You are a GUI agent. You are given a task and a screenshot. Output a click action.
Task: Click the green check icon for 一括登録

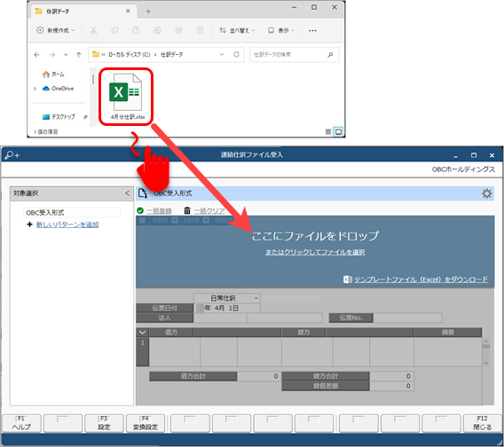(140, 210)
